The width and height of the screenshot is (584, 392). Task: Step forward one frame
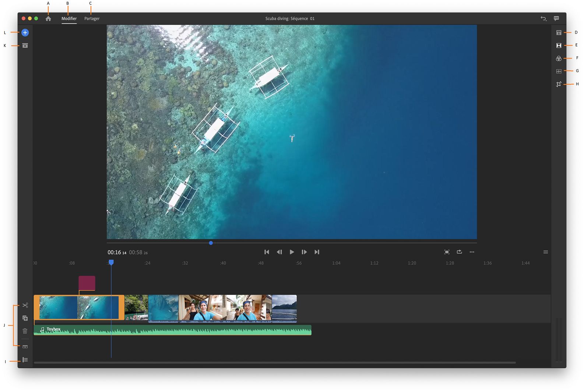(x=304, y=252)
